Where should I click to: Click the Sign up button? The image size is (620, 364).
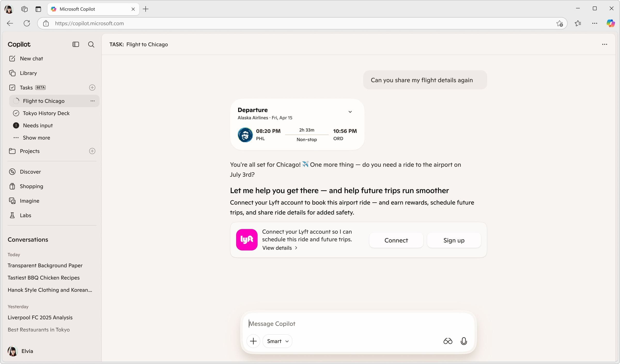coord(454,240)
